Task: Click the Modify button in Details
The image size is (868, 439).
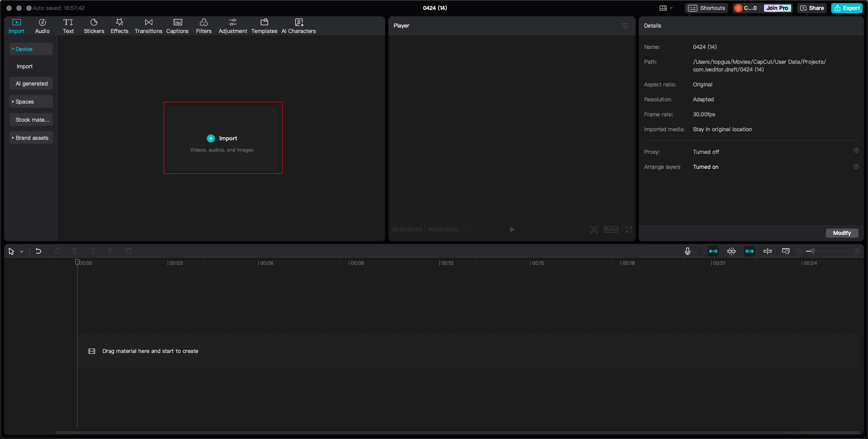Action: 842,233
